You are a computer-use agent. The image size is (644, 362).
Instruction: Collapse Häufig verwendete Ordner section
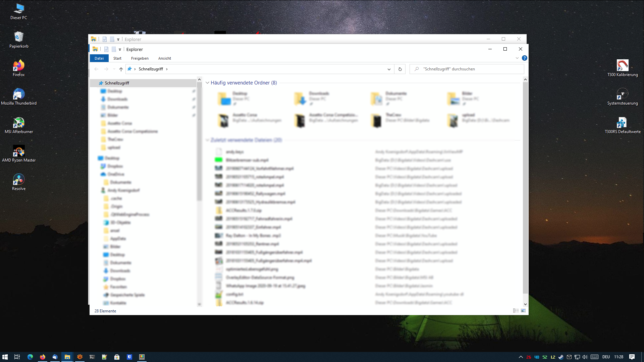click(207, 83)
